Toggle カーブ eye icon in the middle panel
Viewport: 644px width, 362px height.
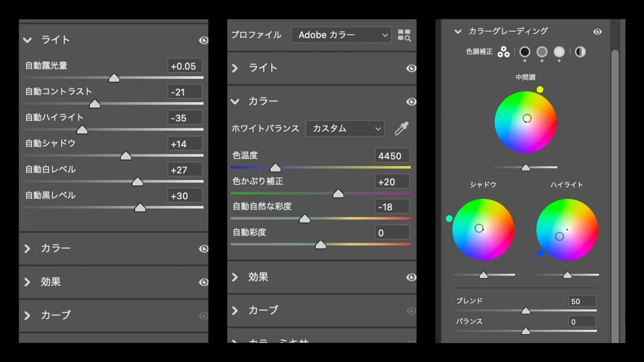(411, 311)
